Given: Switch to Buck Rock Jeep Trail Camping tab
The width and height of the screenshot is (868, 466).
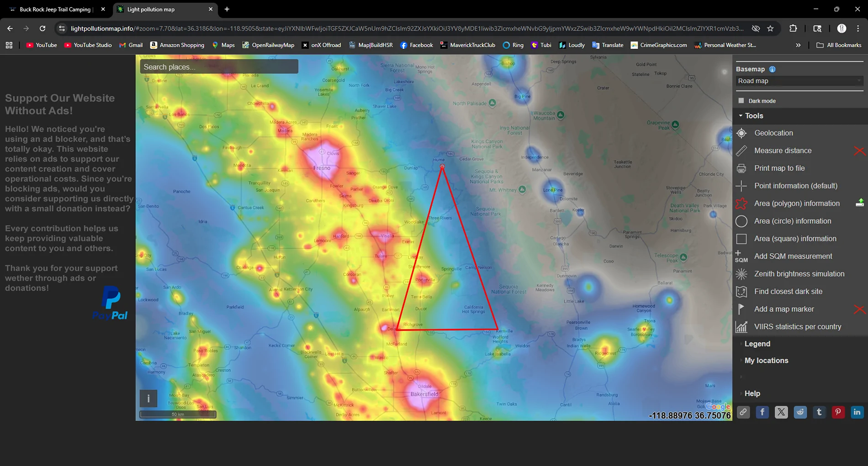Looking at the screenshot, I should point(57,9).
